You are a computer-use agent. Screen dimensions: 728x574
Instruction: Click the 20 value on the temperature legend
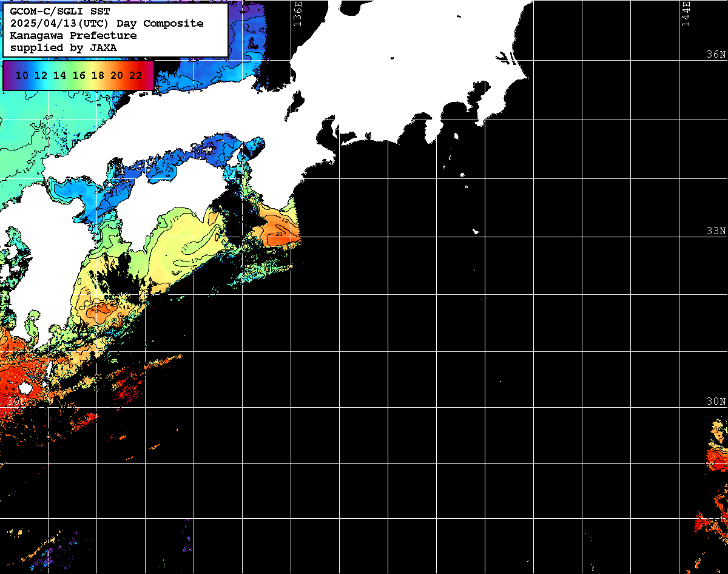[x=117, y=75]
